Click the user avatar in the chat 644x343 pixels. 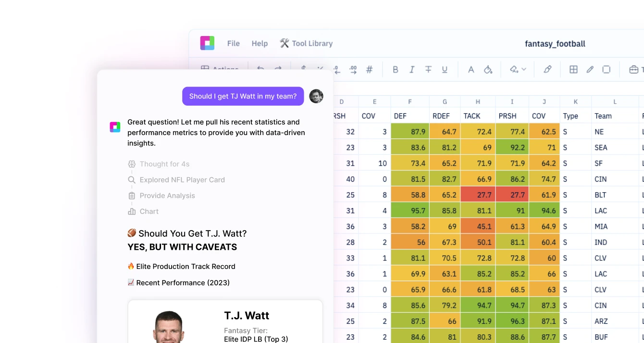316,96
